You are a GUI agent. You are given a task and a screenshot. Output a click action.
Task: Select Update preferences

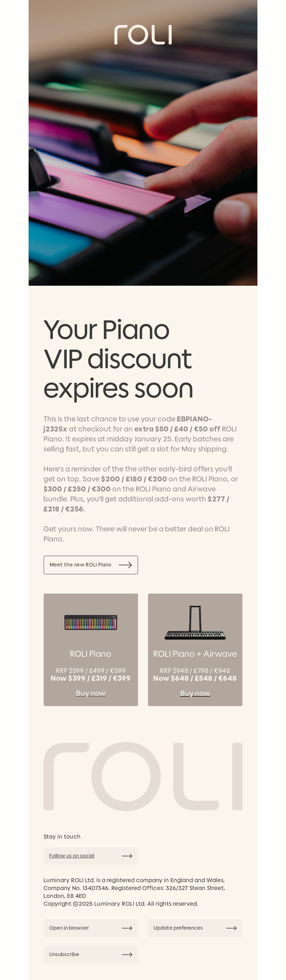[x=195, y=928]
